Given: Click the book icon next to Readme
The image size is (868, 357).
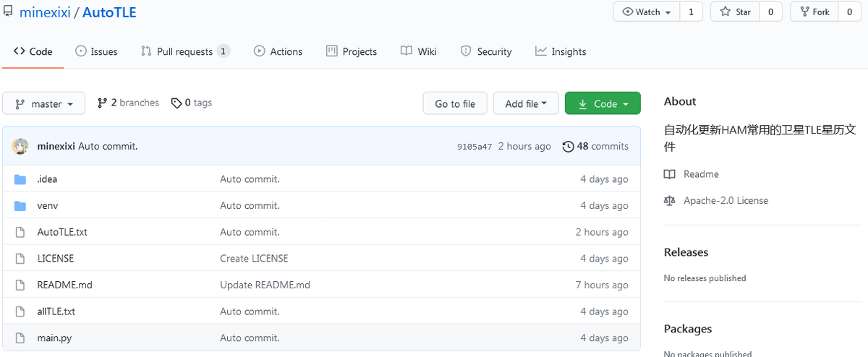Looking at the screenshot, I should 670,174.
